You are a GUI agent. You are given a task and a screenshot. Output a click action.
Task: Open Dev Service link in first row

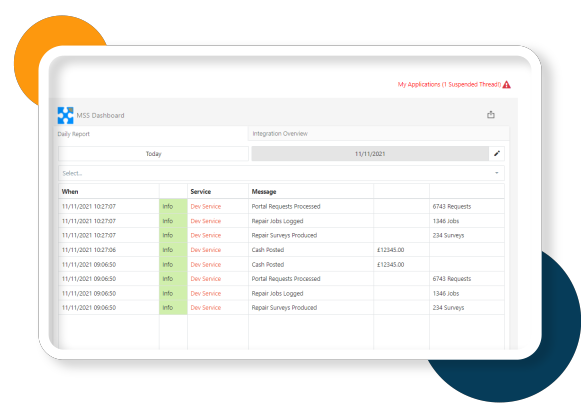pyautogui.click(x=206, y=206)
